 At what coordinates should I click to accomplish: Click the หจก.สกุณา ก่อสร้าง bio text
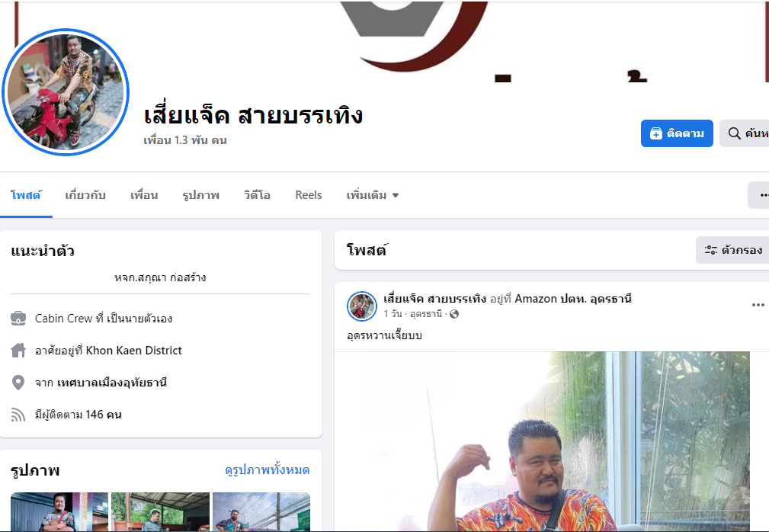click(x=160, y=277)
